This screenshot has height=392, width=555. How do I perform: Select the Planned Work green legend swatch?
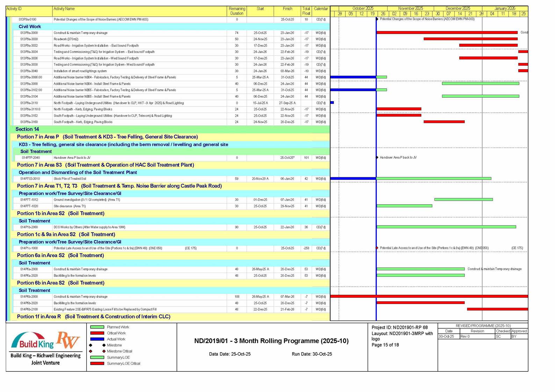(97, 327)
